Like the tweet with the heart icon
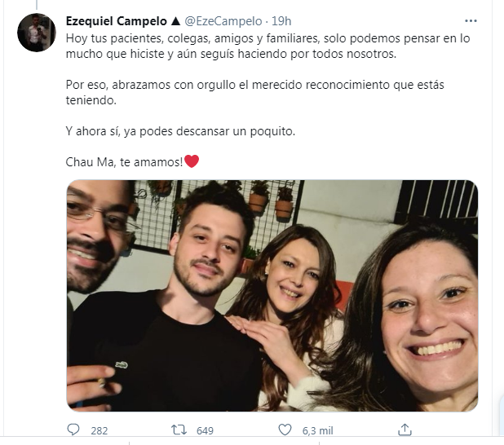The image size is (504, 445). (x=285, y=430)
